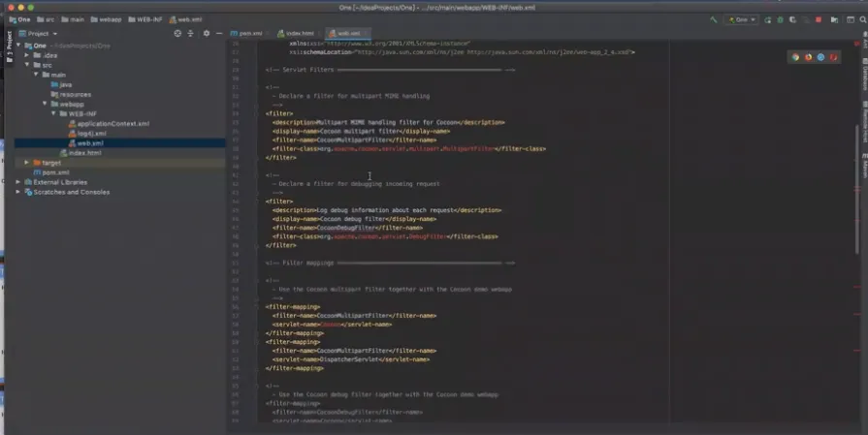Open preview in Safari browser icon
This screenshot has width=868, height=435.
820,57
